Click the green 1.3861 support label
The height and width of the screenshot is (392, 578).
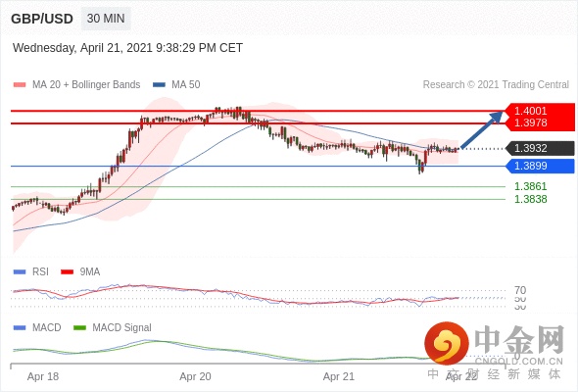530,186
